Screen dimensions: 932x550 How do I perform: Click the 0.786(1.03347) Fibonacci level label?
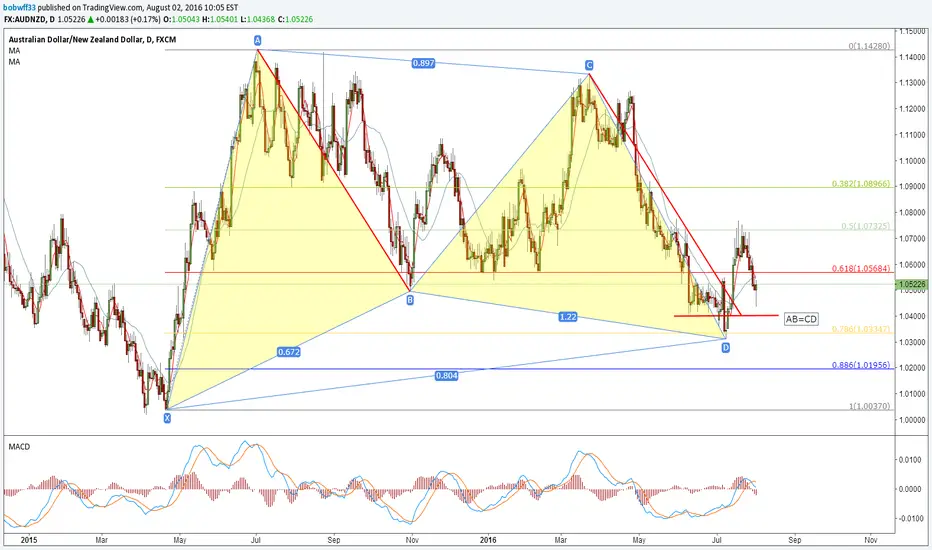[x=861, y=329]
